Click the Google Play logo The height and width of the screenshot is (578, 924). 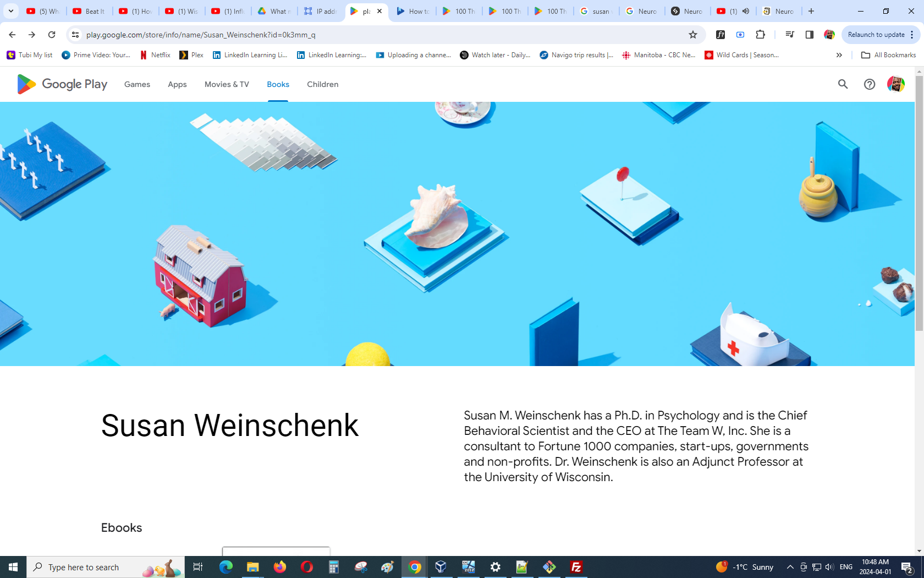click(x=62, y=84)
